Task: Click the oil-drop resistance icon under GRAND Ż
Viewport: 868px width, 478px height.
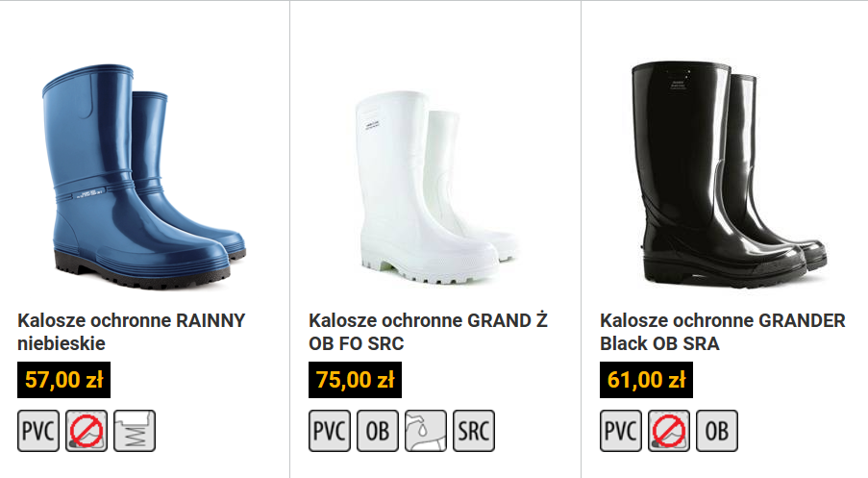Action: pyautogui.click(x=426, y=431)
